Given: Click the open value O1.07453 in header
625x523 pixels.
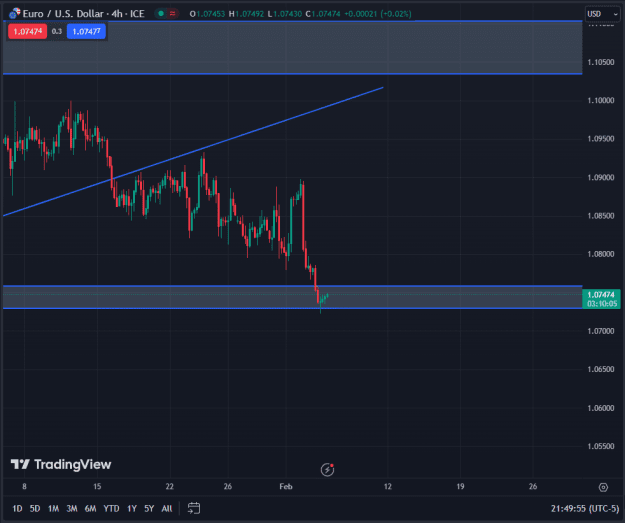Looking at the screenshot, I should coord(207,14).
